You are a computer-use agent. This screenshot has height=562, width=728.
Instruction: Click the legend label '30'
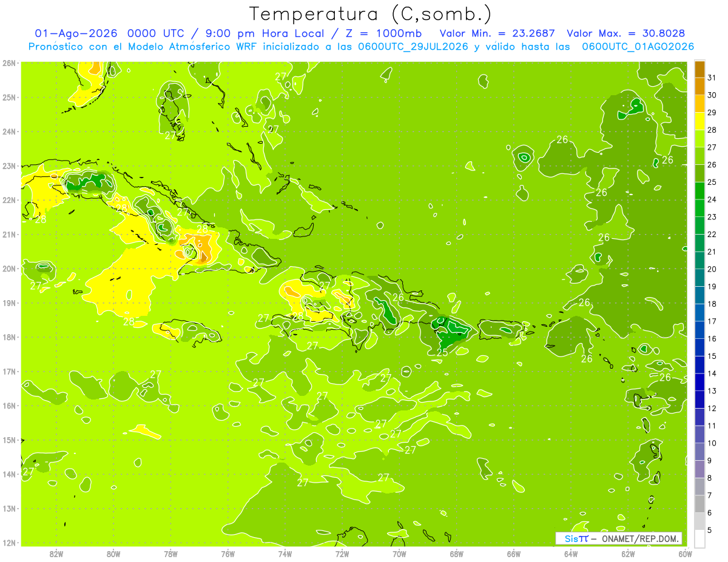tap(712, 95)
